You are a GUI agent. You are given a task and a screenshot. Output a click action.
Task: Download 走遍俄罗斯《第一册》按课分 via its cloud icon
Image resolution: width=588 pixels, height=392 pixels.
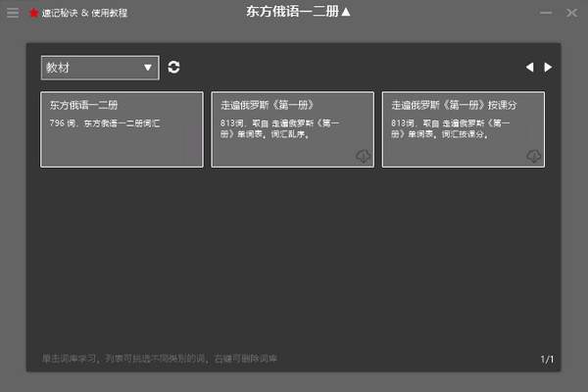(x=533, y=156)
